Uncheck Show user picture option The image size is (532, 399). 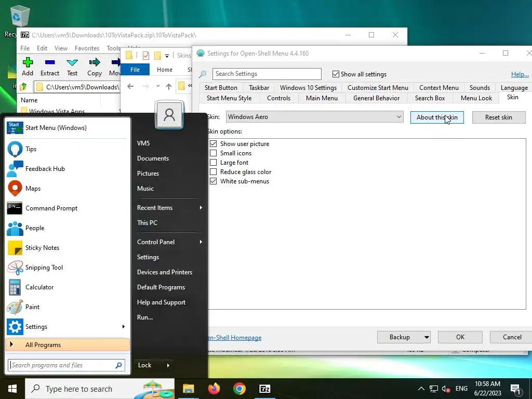[x=213, y=143]
